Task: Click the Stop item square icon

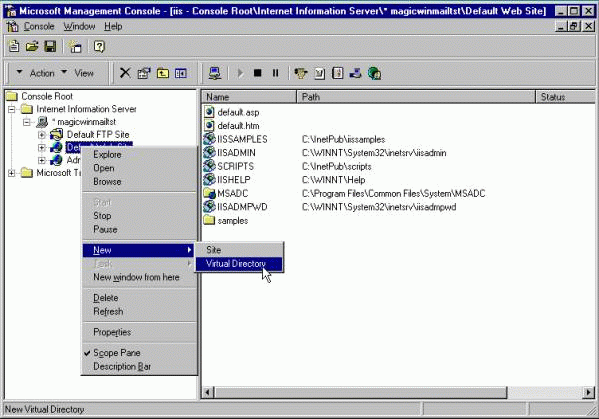Action: click(257, 73)
